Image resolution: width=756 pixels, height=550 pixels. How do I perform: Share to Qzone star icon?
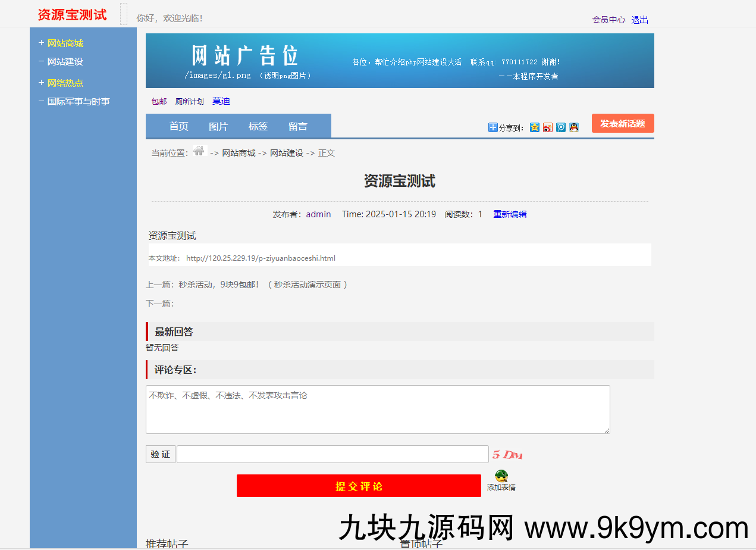[x=534, y=127]
